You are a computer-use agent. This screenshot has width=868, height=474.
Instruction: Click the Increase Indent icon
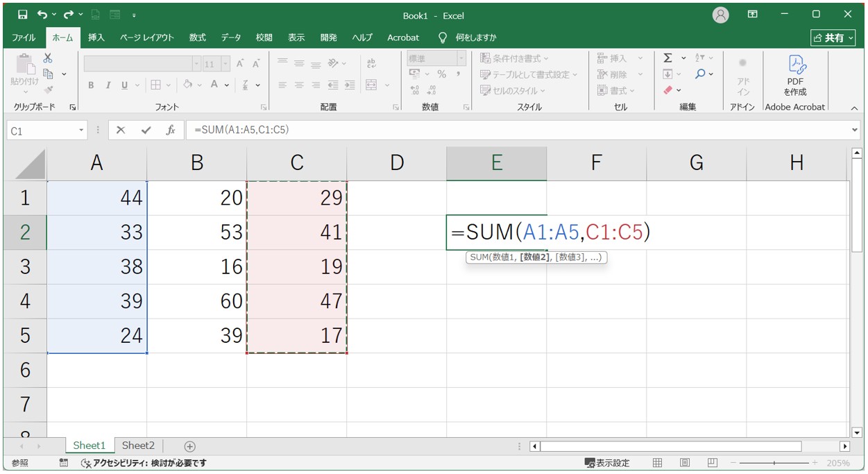tap(350, 85)
